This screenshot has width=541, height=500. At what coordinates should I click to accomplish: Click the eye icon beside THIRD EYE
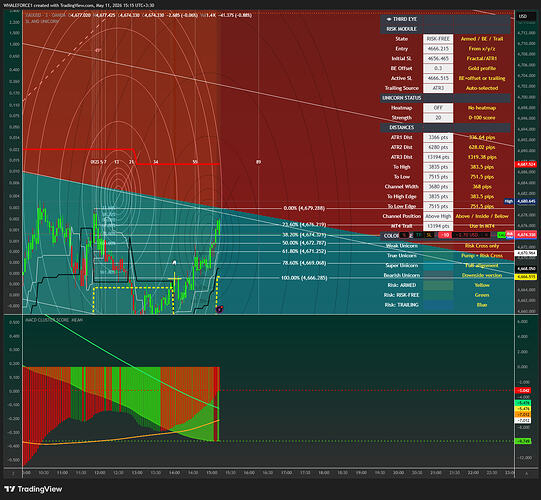coord(388,19)
